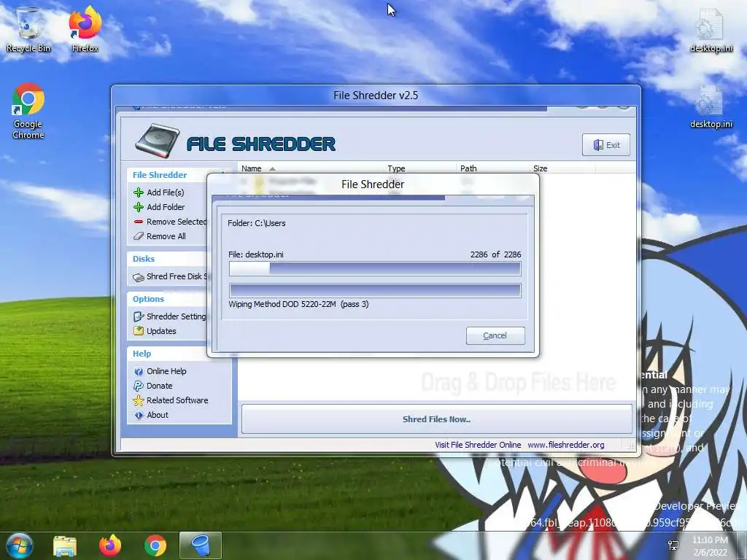This screenshot has height=560, width=747.
Task: Click the Disks sidebar section header
Action: pos(144,259)
